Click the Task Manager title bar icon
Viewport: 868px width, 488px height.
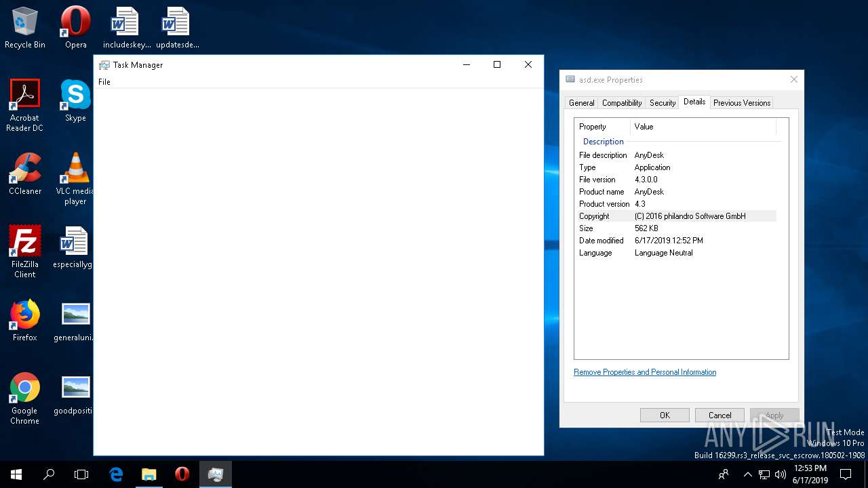pos(104,65)
